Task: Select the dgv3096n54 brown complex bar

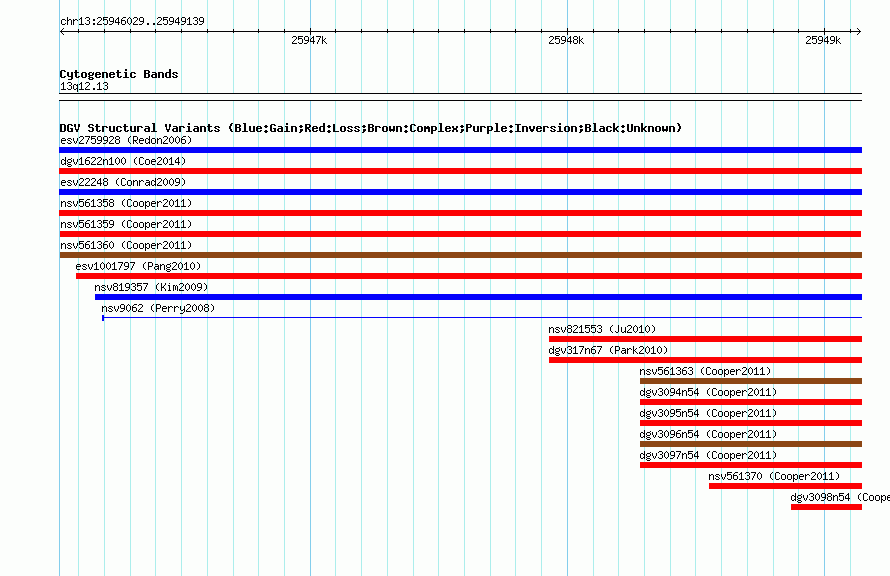Action: coord(750,444)
